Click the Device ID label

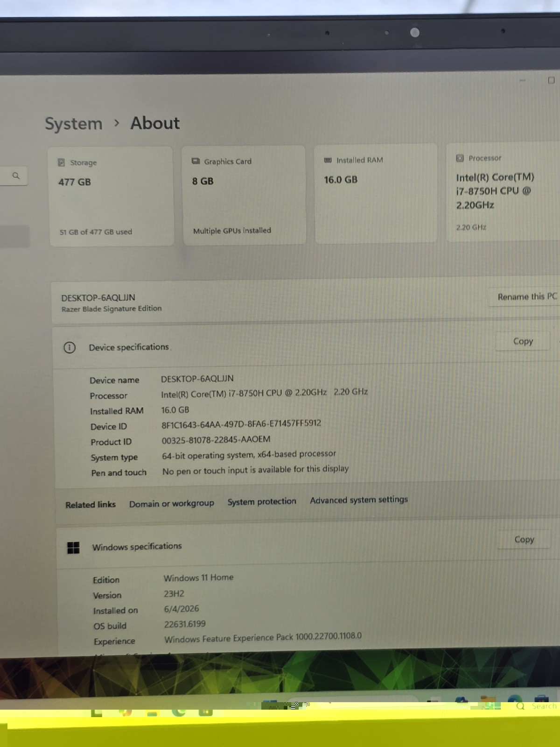109,427
